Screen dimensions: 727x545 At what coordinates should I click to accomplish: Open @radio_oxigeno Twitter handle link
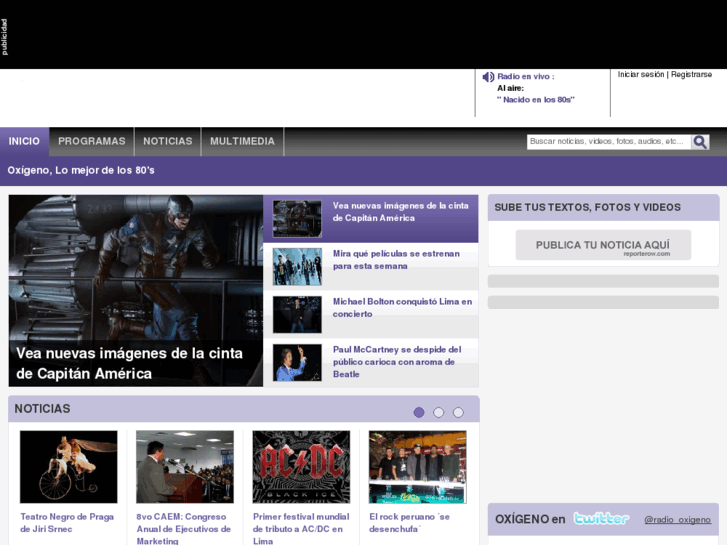click(677, 519)
